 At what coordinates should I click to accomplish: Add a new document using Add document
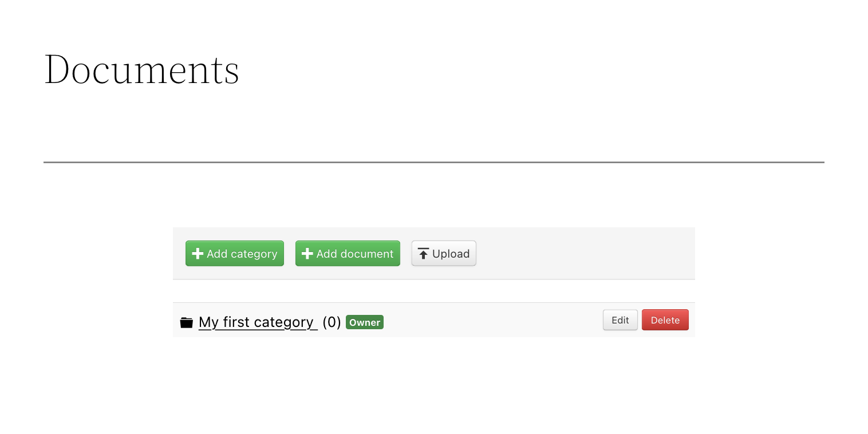tap(348, 254)
